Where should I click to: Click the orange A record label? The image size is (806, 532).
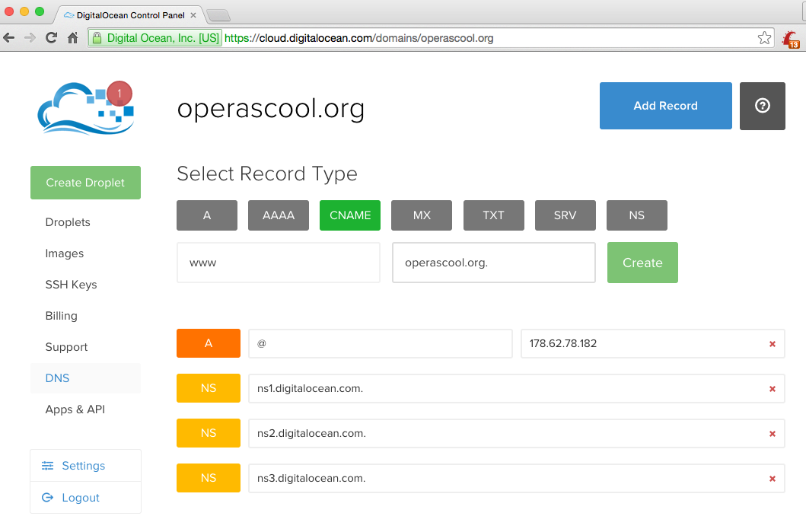[x=209, y=343]
